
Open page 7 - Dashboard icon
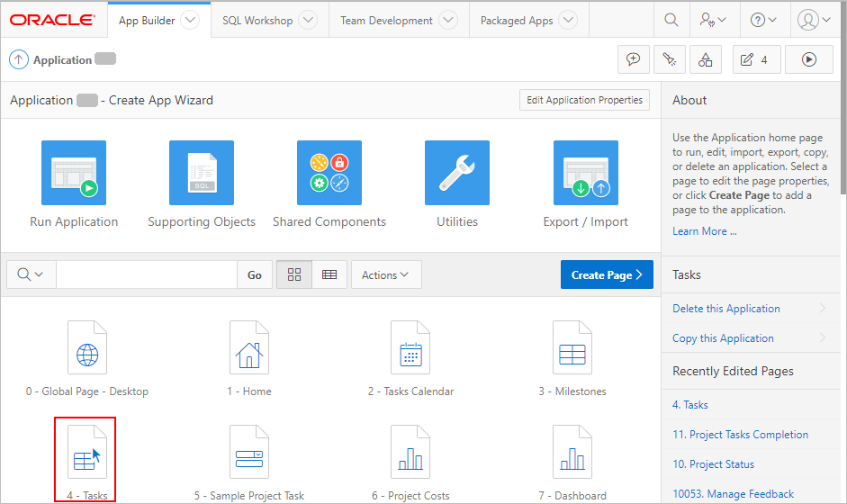point(572,452)
